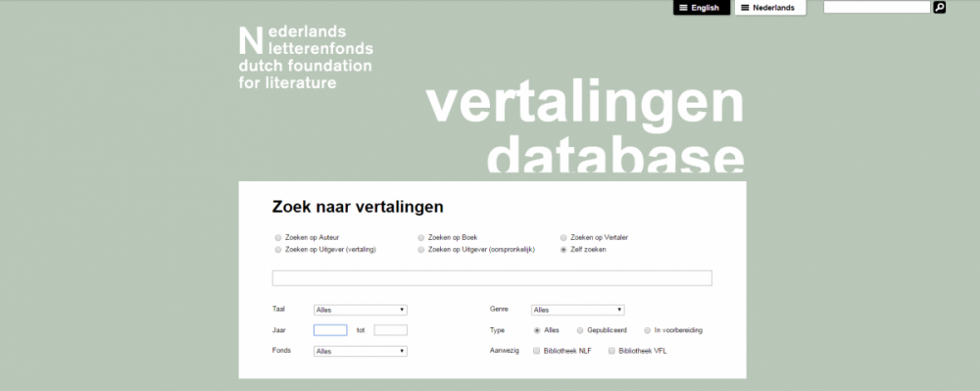
Task: Tick the Bibliotheek VFL checkbox
Action: [612, 351]
